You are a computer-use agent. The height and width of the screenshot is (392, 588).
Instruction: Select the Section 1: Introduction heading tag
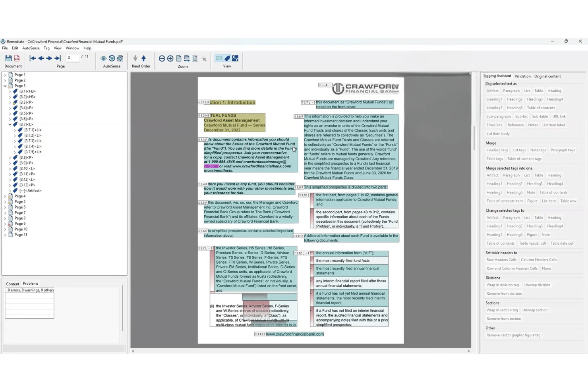coord(230,102)
